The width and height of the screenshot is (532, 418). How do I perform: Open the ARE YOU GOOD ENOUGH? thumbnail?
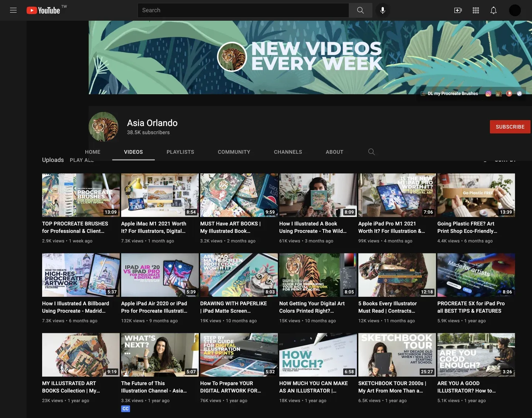[476, 355]
